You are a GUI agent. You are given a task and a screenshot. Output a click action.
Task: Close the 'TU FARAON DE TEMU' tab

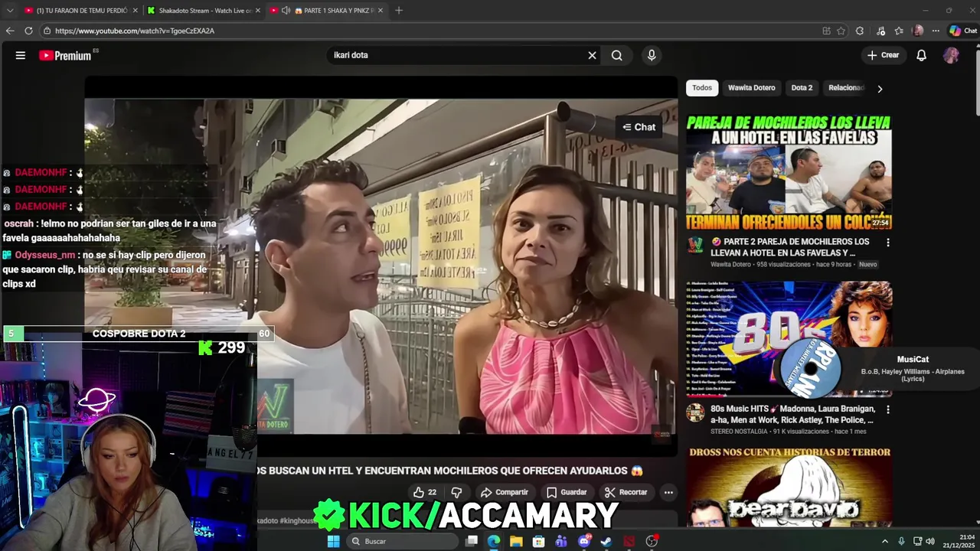[x=135, y=11]
